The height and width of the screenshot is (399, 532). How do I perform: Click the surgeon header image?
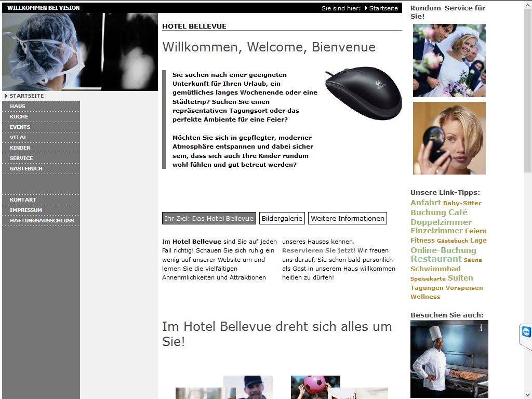coord(80,52)
